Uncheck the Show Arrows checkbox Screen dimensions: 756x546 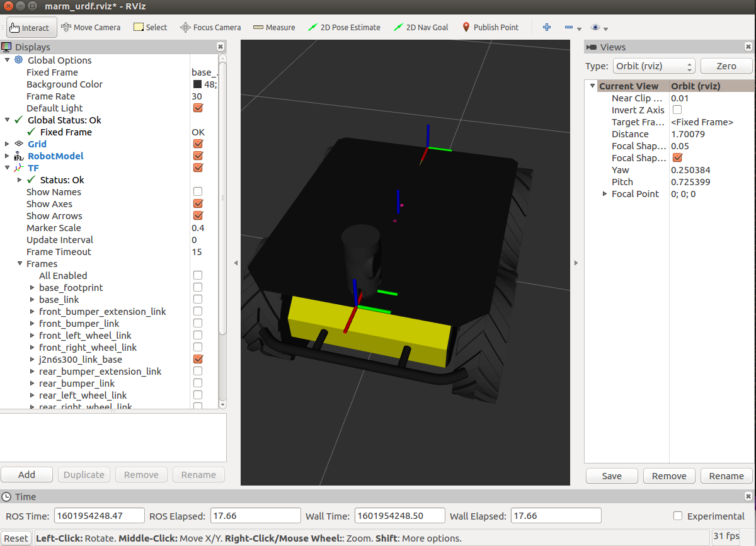[198, 215]
